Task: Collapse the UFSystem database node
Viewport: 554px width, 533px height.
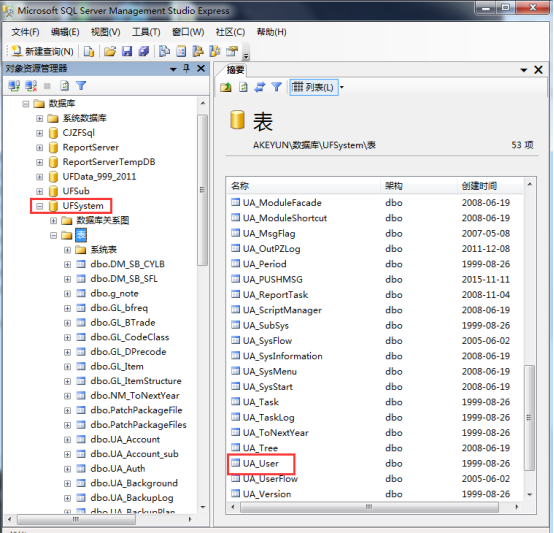Action: click(40, 206)
